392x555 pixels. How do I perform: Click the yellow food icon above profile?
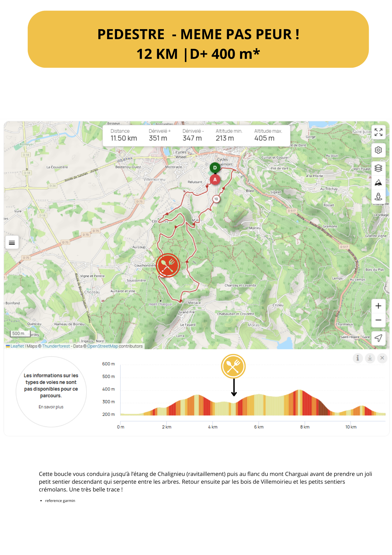(x=233, y=366)
